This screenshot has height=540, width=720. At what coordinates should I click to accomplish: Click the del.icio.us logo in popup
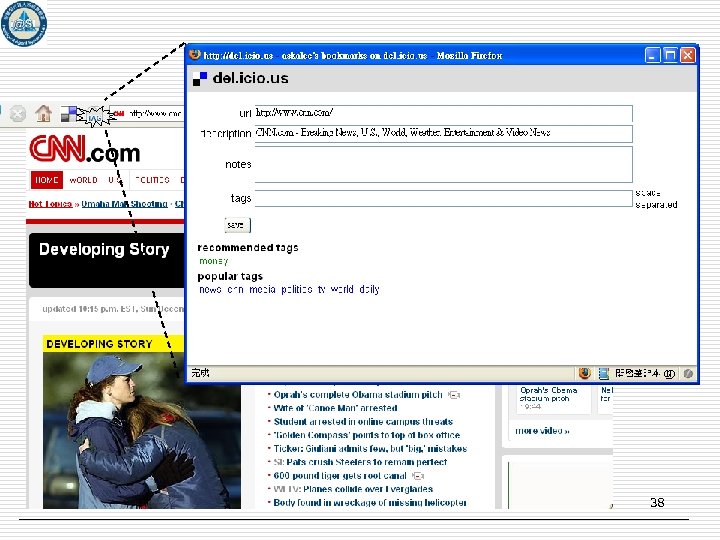click(x=241, y=78)
